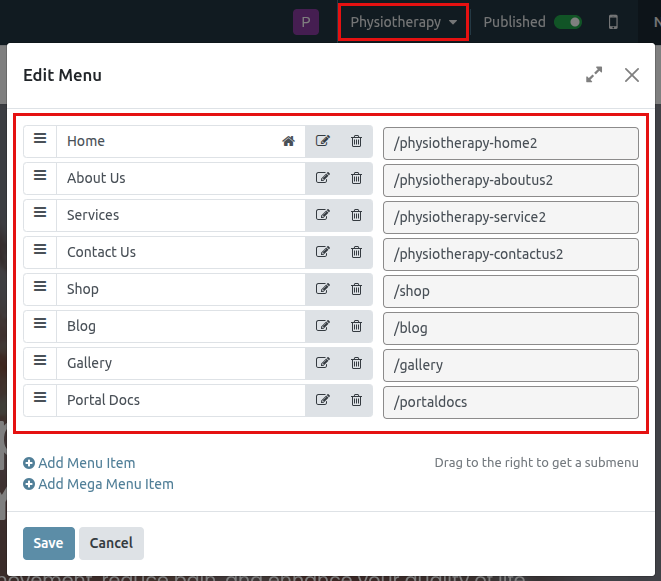Open the Physiotherapy website dropdown
This screenshot has height=581, width=661.
tap(403, 22)
